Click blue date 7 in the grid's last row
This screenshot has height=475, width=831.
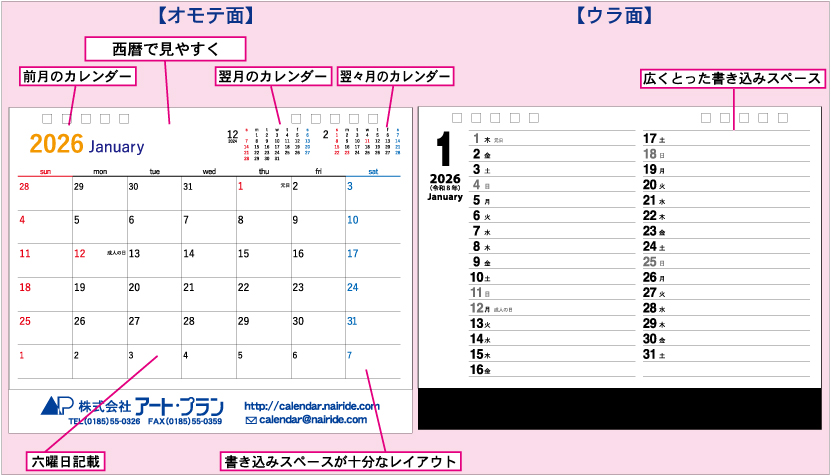(350, 355)
